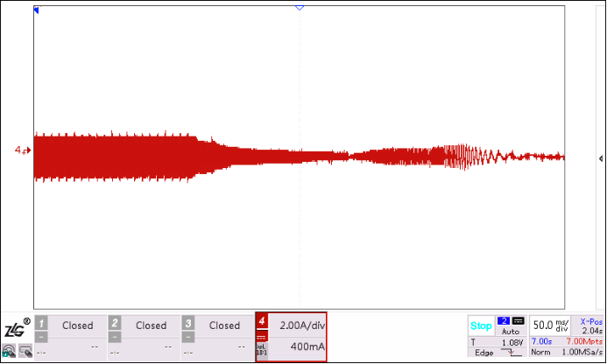Image resolution: width=607 pixels, height=364 pixels.
Task: Click the 7.00s record time
Action: coord(541,341)
